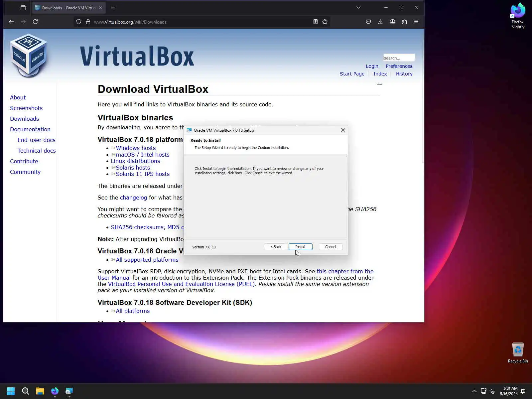Show hidden system tray icons
The width and height of the screenshot is (532, 399).
pos(474,391)
